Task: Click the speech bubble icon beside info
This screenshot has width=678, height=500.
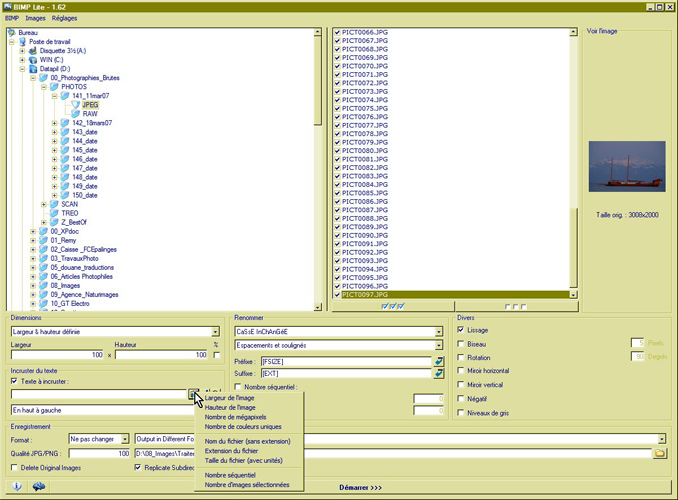Action: click(x=39, y=486)
